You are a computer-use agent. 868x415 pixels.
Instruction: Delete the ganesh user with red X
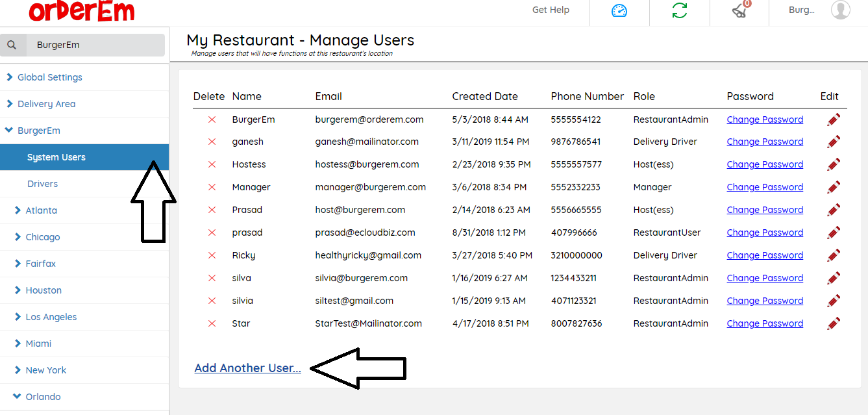pos(212,142)
